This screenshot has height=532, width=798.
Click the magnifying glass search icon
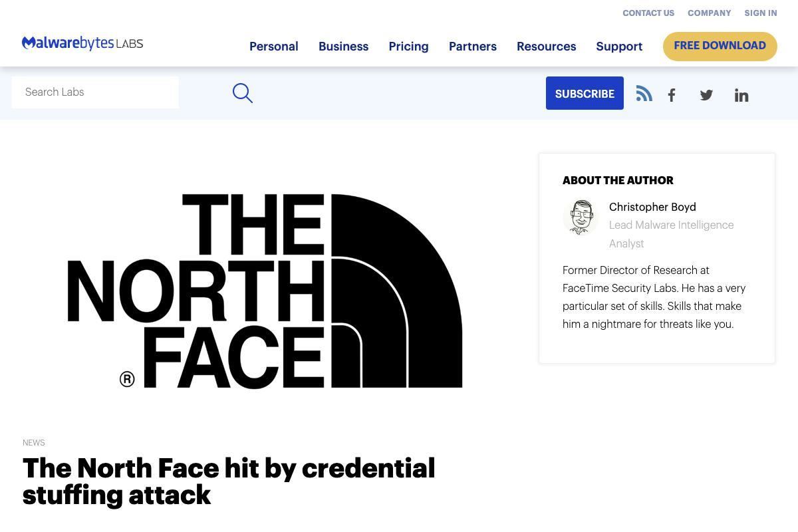tap(243, 93)
